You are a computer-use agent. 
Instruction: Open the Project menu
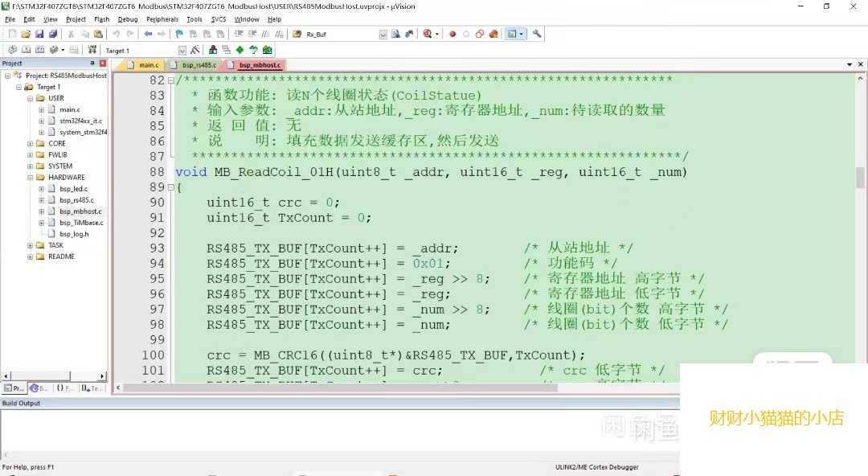click(76, 19)
